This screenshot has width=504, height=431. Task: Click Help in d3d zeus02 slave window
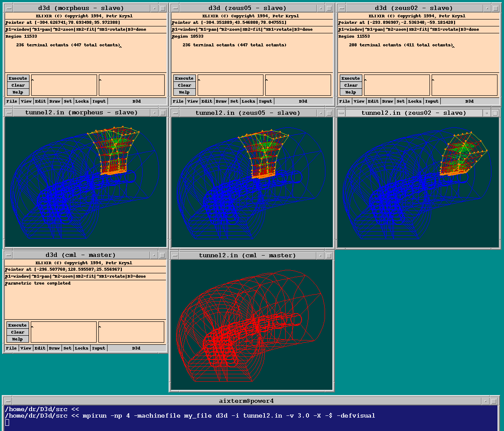point(351,92)
